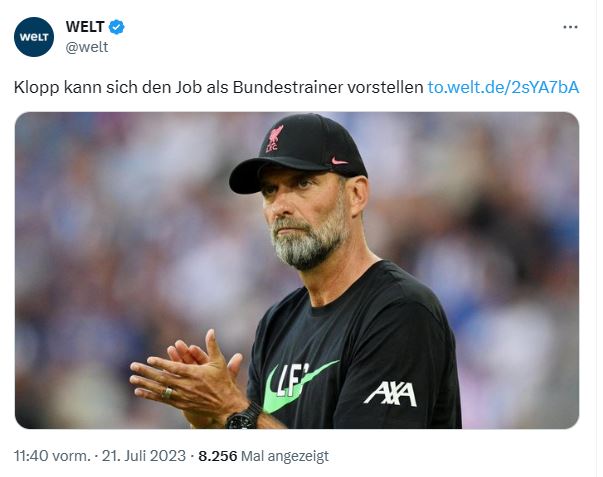This screenshot has width=603, height=477.
Task: Click the black wristwatch in the photo
Action: [244, 417]
